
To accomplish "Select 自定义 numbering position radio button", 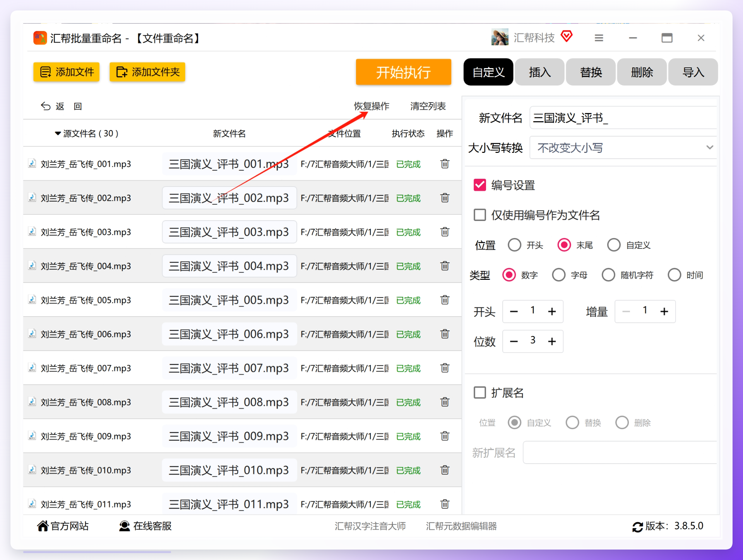I will (614, 245).
